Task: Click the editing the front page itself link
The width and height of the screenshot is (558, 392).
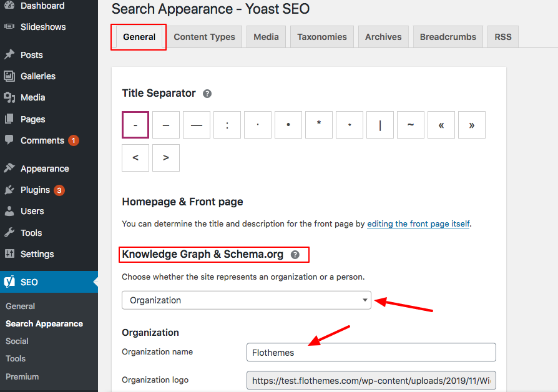Action: coord(418,223)
